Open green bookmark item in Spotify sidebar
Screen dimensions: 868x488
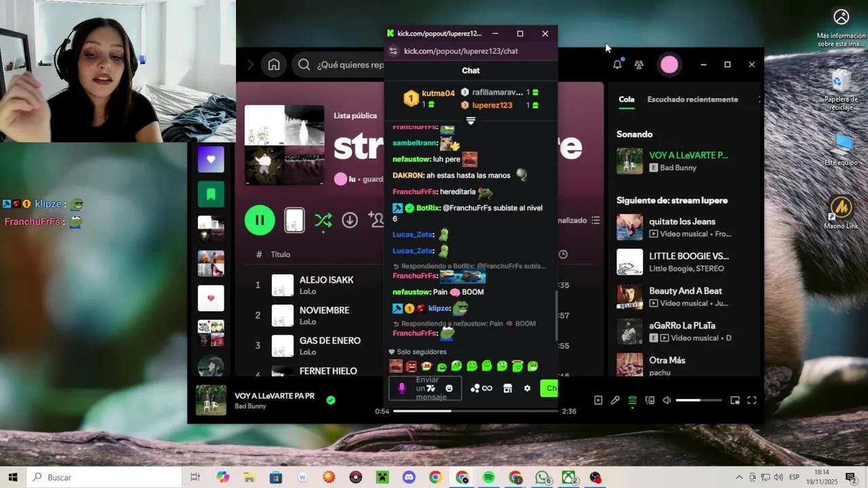click(211, 195)
